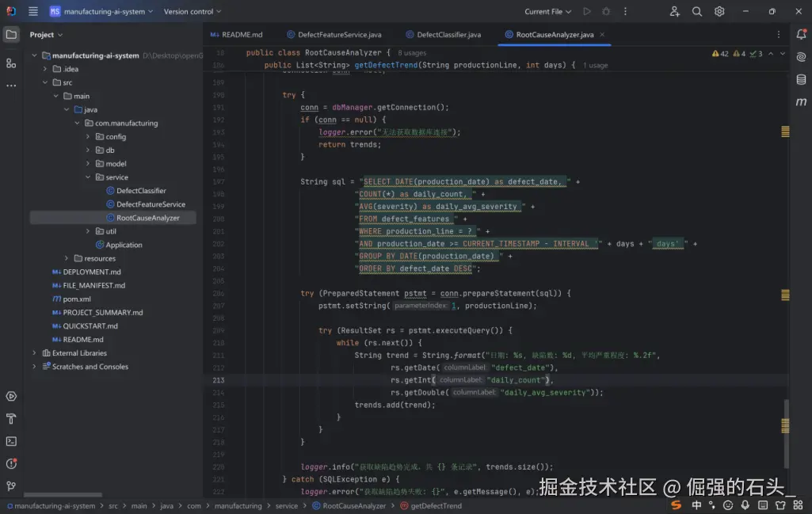This screenshot has height=514, width=812.
Task: Open pom.xml in project tree
Action: click(x=76, y=299)
